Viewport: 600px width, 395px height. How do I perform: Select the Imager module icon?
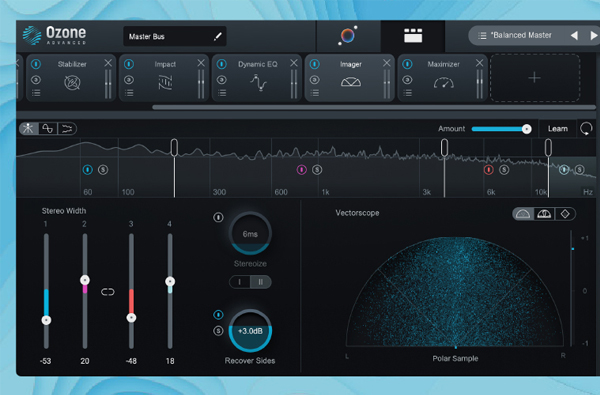351,82
